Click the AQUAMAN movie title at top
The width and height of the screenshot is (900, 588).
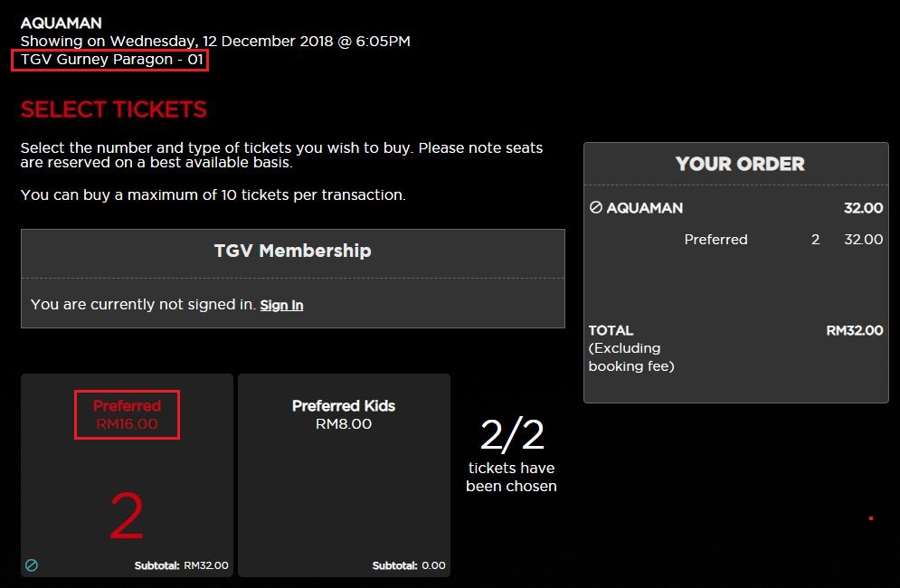[61, 23]
